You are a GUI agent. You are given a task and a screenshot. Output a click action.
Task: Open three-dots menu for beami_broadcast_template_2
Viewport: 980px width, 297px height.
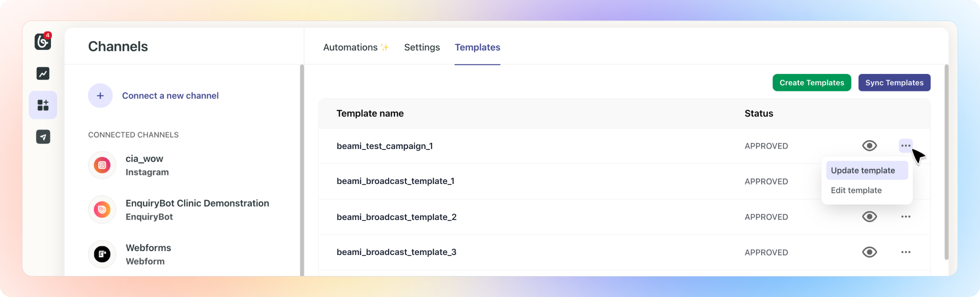click(x=906, y=216)
